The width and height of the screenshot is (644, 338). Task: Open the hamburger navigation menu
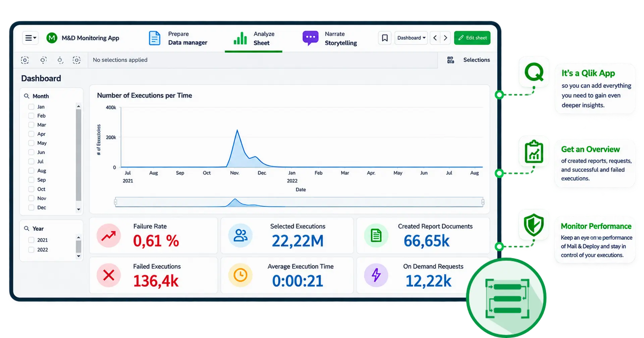(31, 38)
